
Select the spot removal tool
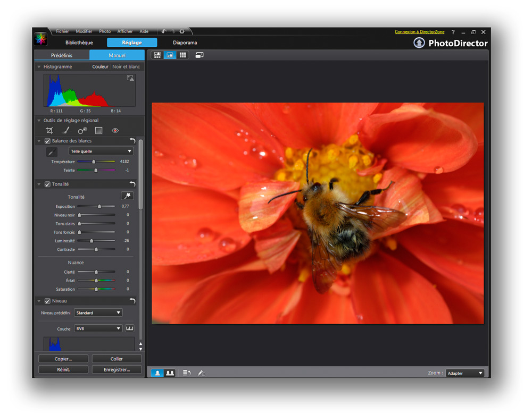[x=82, y=131]
